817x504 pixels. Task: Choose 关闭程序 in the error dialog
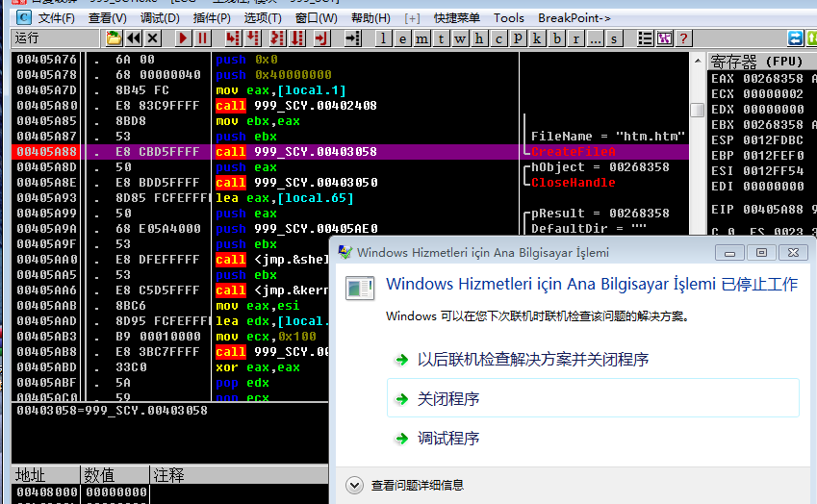tap(593, 398)
